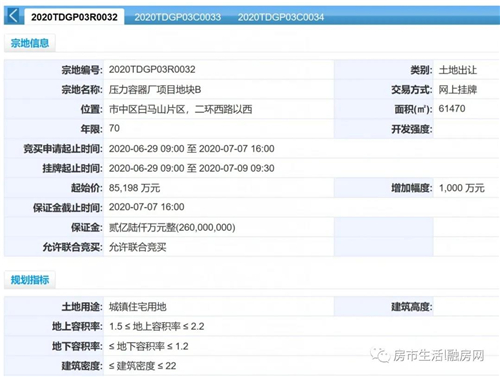Screen dimensions: 500x377
Task: Click the back arrow icon
Action: point(13,16)
